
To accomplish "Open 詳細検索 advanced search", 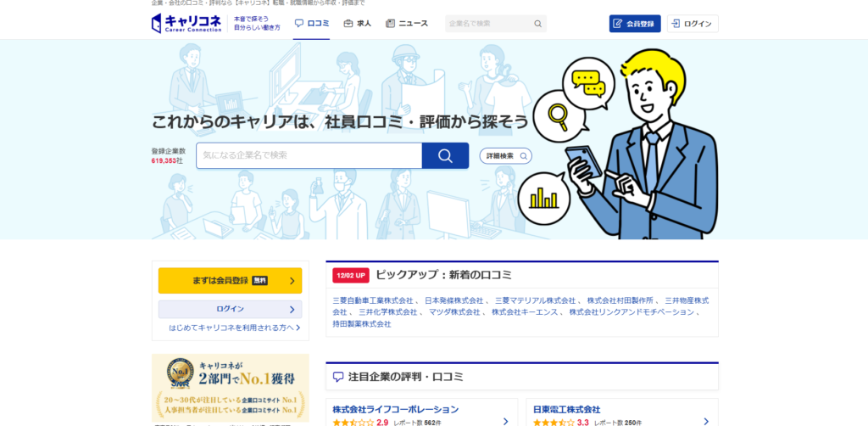I will coord(505,156).
